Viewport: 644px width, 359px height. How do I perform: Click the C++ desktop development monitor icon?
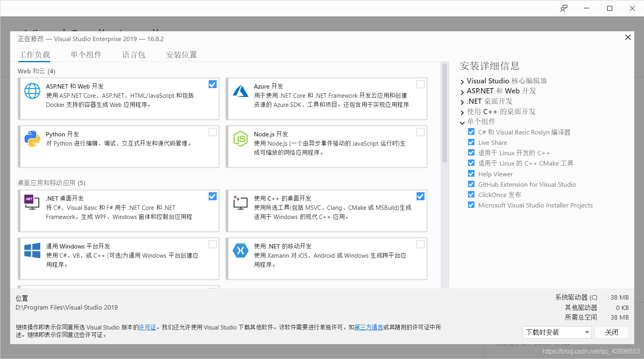tap(240, 203)
